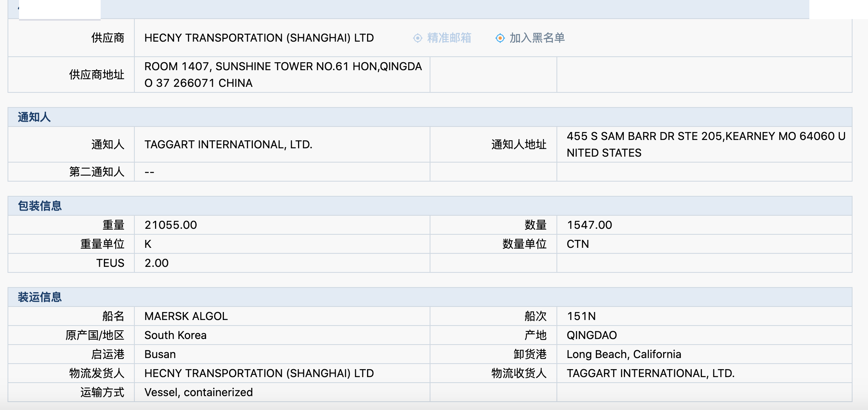Click the weight value 21055.00
868x410 pixels.
click(170, 225)
